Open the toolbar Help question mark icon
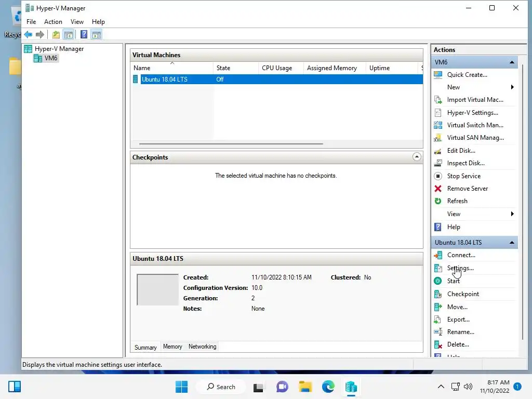This screenshot has width=532, height=399. coord(84,34)
